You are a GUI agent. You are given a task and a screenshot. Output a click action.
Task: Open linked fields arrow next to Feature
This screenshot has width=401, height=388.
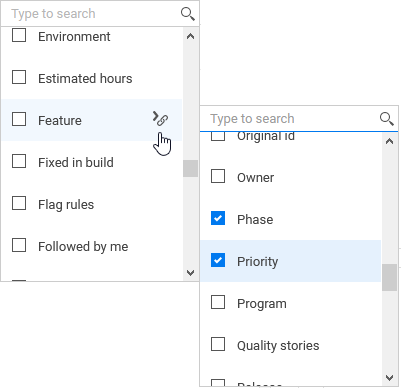click(160, 119)
